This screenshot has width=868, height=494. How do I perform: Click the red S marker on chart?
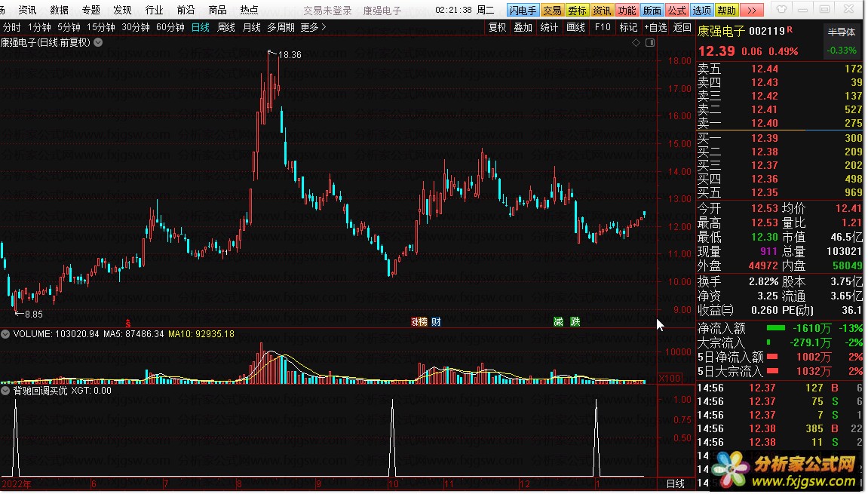click(x=128, y=323)
